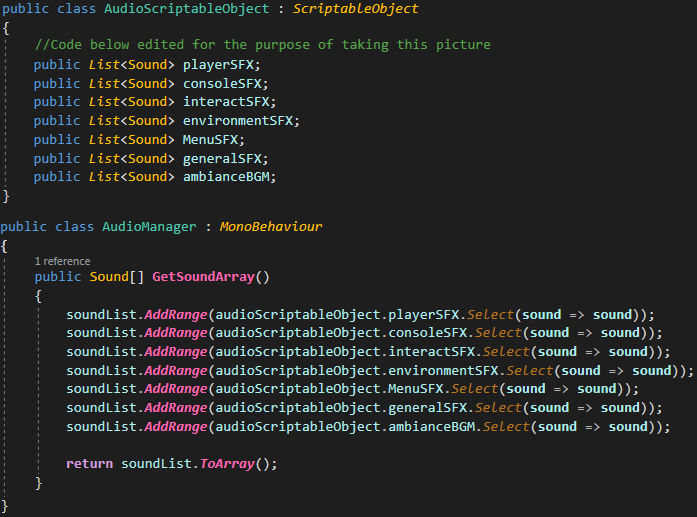The height and width of the screenshot is (517, 697).
Task: Click the ScriptableObject base class name
Action: click(355, 9)
